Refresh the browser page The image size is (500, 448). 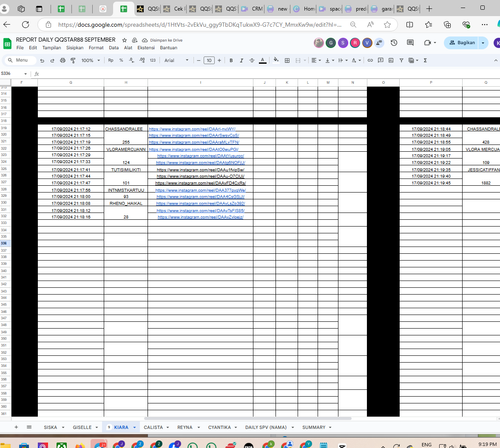pyautogui.click(x=25, y=24)
